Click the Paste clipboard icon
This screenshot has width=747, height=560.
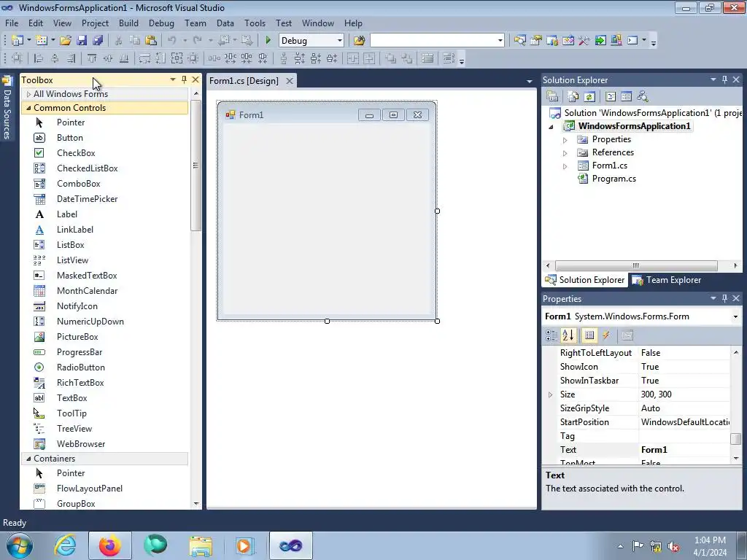pyautogui.click(x=151, y=41)
